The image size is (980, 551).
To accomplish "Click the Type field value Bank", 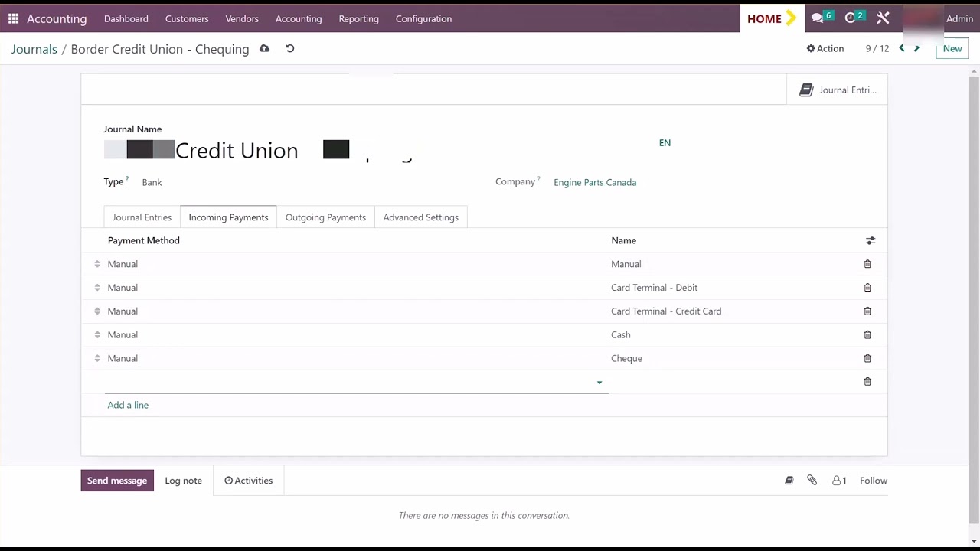I will [152, 182].
